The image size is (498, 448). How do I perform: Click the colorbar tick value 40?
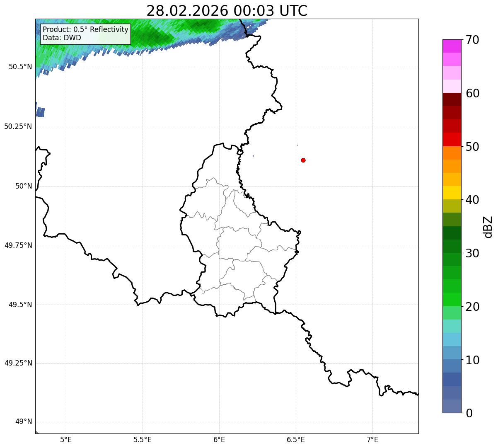pyautogui.click(x=472, y=200)
